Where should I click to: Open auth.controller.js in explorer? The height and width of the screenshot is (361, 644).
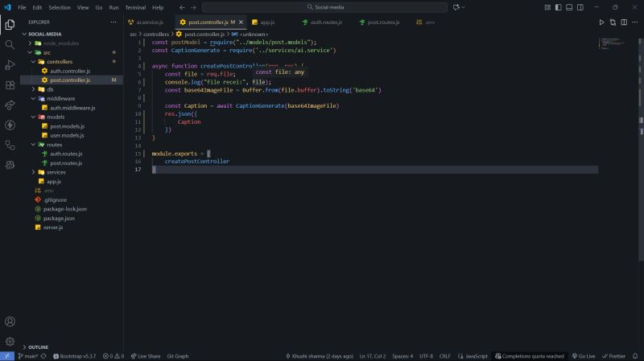pyautogui.click(x=70, y=71)
